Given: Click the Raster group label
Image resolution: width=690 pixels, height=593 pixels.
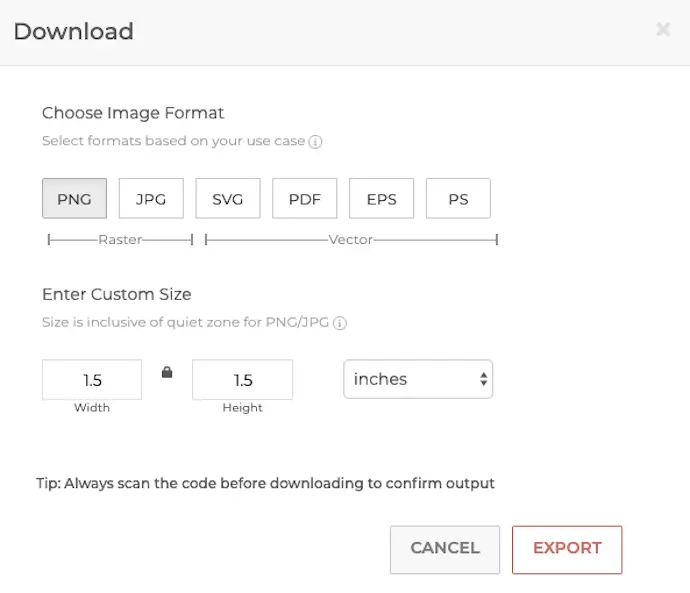Looking at the screenshot, I should pos(120,240).
